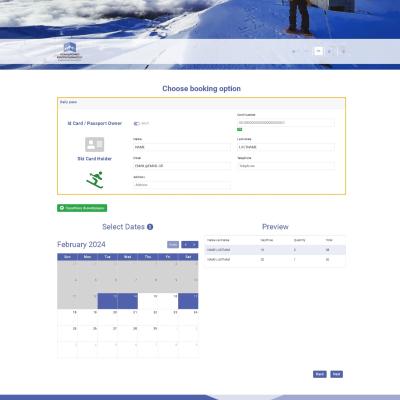This screenshot has width=400, height=400.
Task: Select February 13 highlighted calendar cell
Action: [108, 301]
